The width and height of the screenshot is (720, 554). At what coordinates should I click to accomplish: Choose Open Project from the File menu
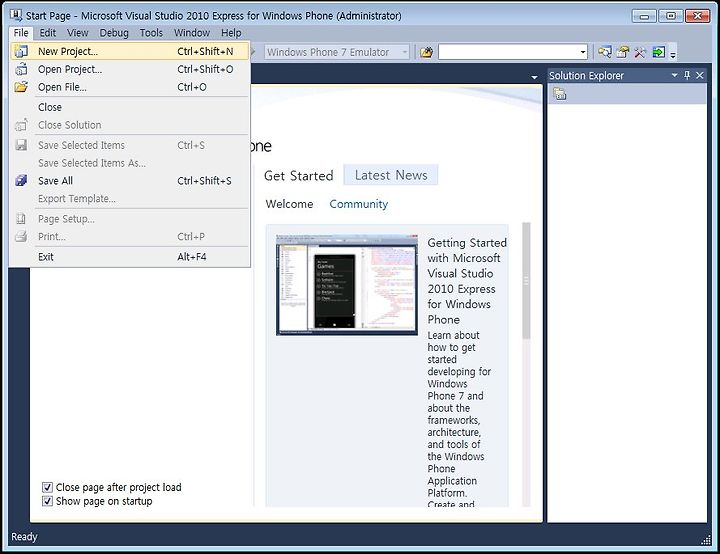click(130, 69)
